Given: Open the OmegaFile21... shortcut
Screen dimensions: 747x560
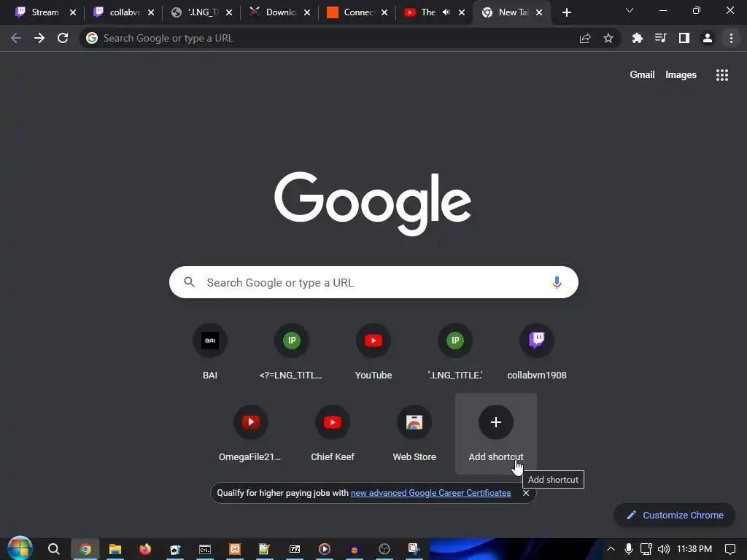Looking at the screenshot, I should [251, 433].
